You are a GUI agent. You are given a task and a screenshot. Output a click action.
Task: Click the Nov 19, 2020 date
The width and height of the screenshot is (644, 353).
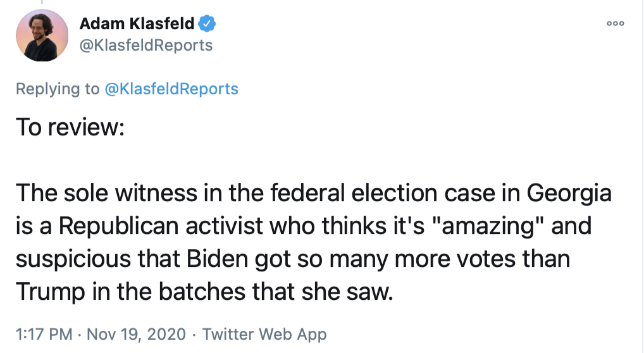(x=137, y=334)
